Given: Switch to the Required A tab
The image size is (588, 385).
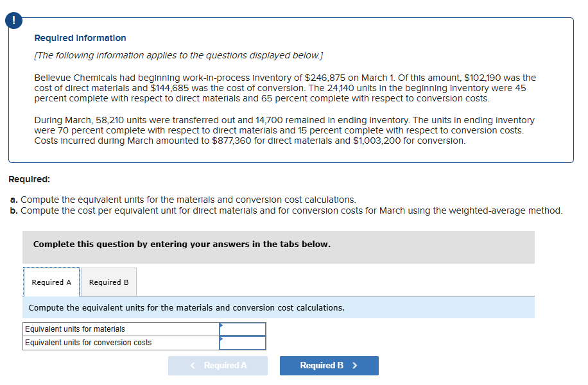Looking at the screenshot, I should (51, 282).
